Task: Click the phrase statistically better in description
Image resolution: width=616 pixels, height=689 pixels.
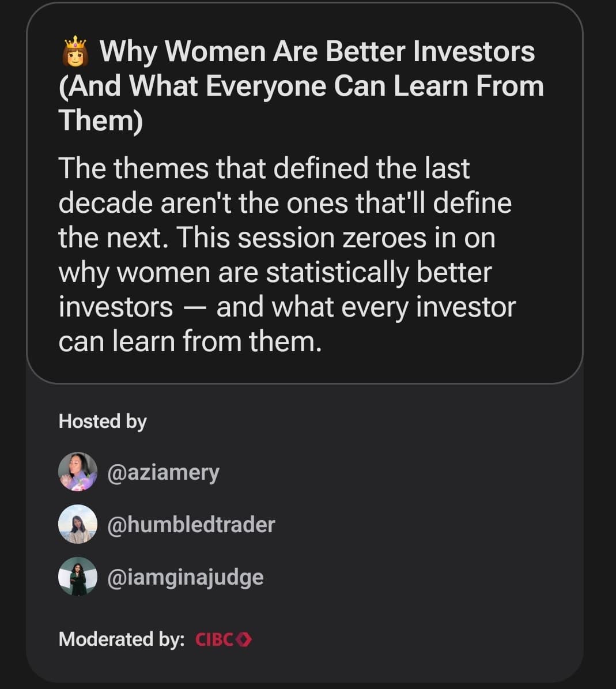Action: point(379,273)
